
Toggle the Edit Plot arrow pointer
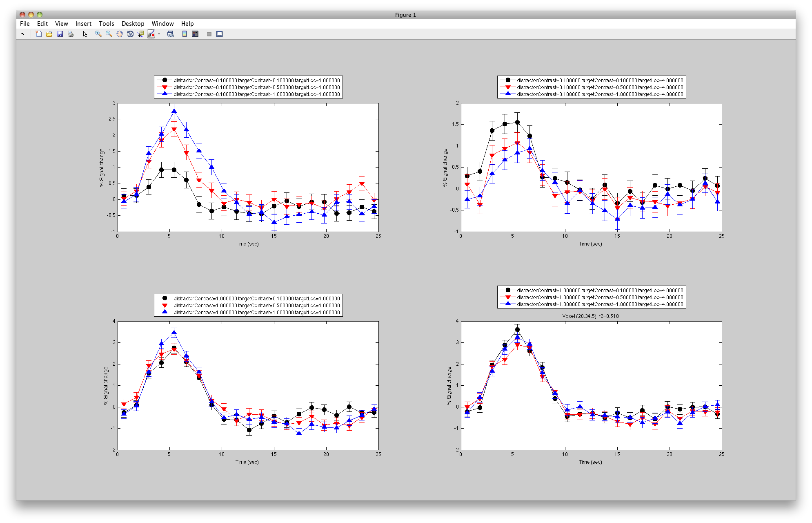(85, 34)
